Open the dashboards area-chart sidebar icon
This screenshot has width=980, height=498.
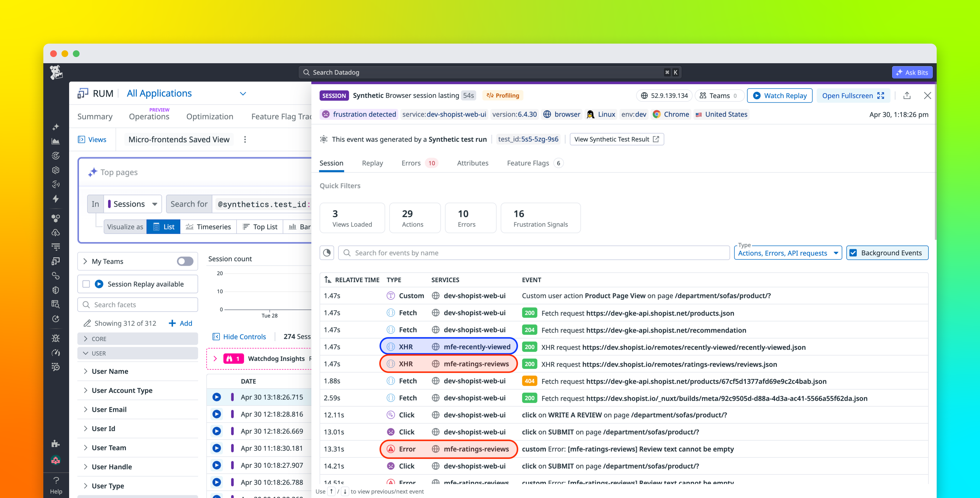pos(55,141)
